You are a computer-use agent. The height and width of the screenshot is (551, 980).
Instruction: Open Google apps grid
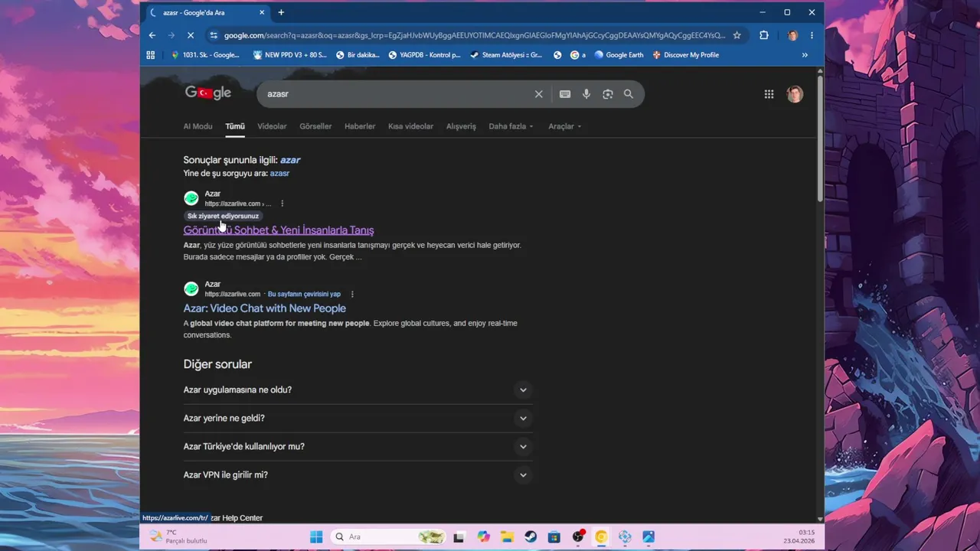coord(769,94)
